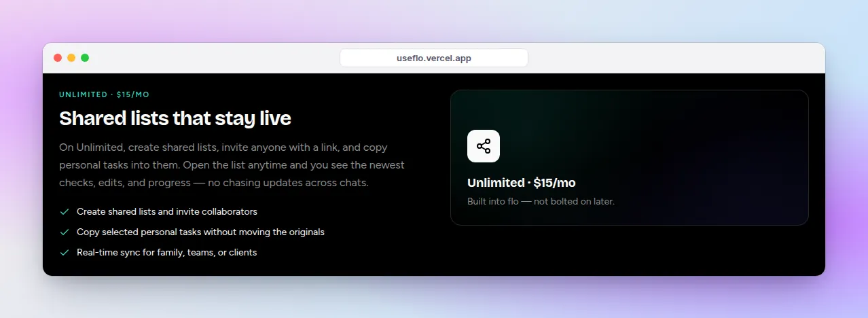Click Real-time sync for family, teams, or clients
The width and height of the screenshot is (868, 318).
tap(166, 253)
